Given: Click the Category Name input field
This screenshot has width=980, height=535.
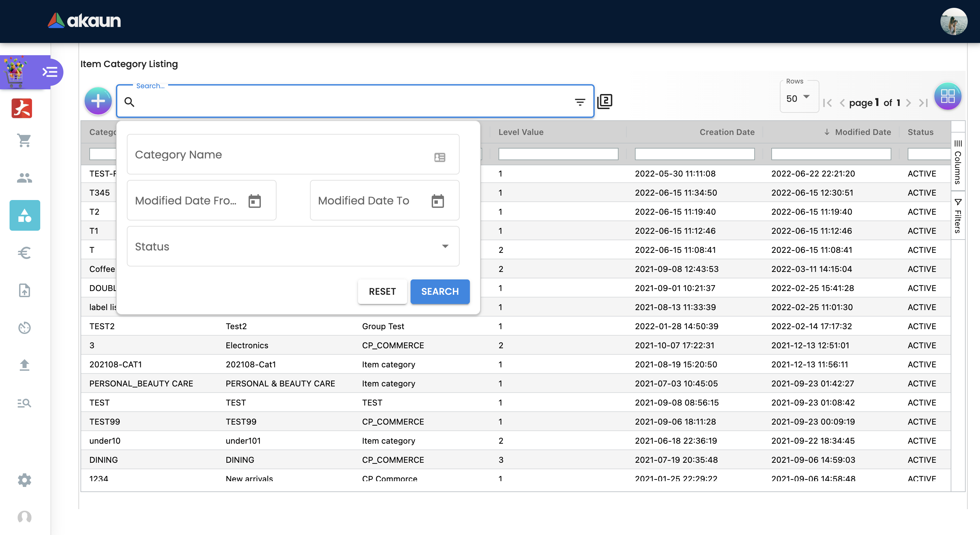Looking at the screenshot, I should 282,155.
